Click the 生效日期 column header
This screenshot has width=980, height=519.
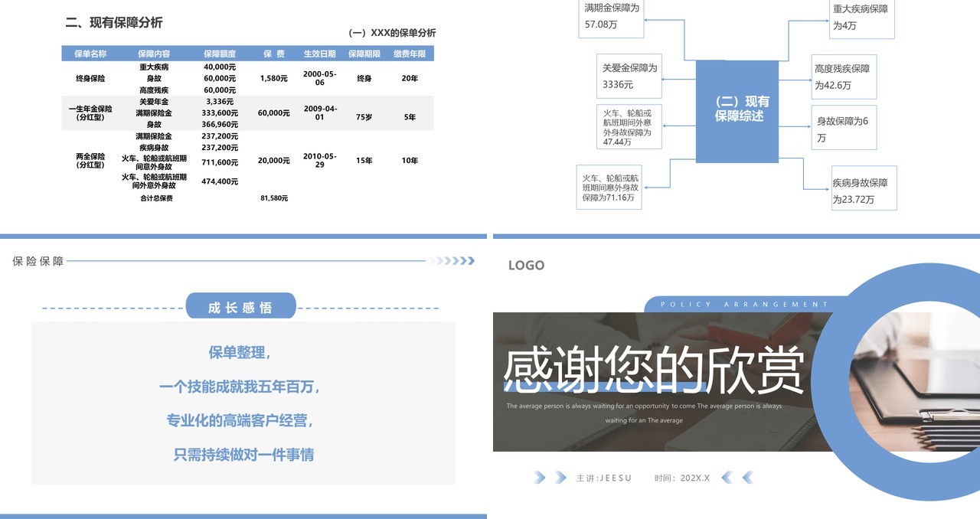click(x=319, y=54)
